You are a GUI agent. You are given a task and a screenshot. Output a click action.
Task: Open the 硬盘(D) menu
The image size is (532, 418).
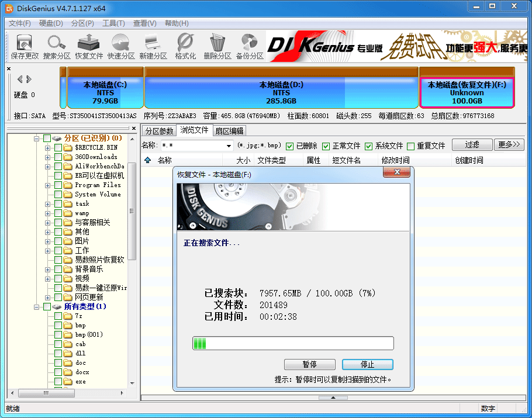pos(51,23)
